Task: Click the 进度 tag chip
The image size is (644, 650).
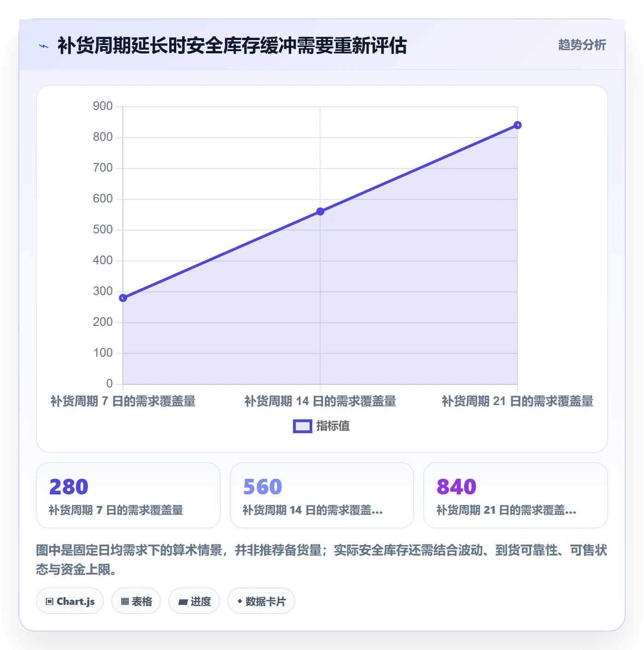Action: coord(194,601)
